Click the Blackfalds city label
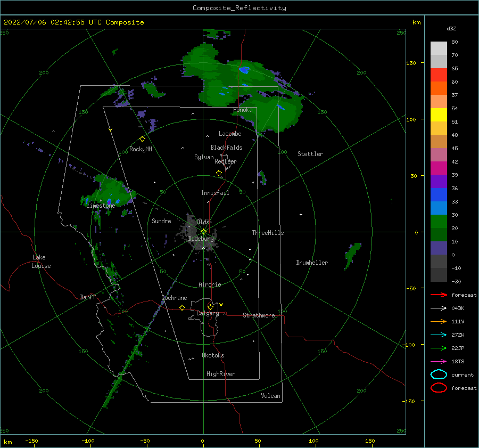Image resolution: width=479 pixels, height=448 pixels. 226,148
